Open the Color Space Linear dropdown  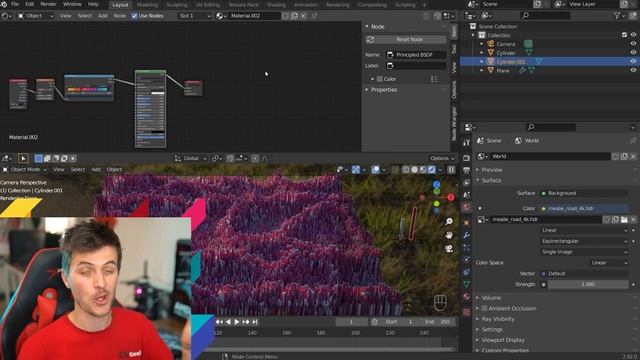tap(609, 263)
